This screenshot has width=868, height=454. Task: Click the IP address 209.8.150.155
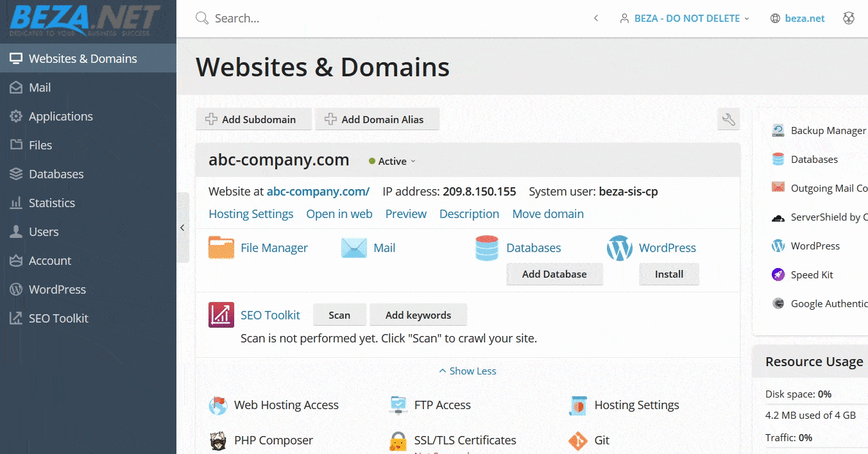(x=479, y=191)
